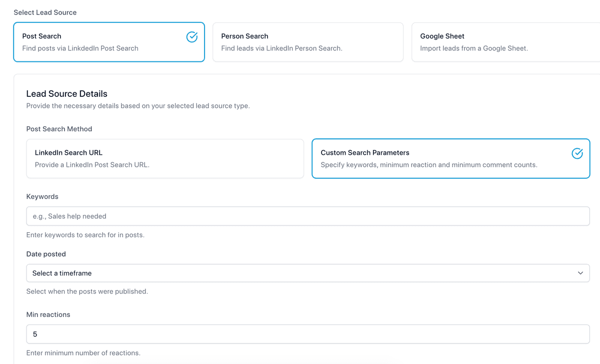
Task: Click the Post Search Method label
Action: [59, 129]
